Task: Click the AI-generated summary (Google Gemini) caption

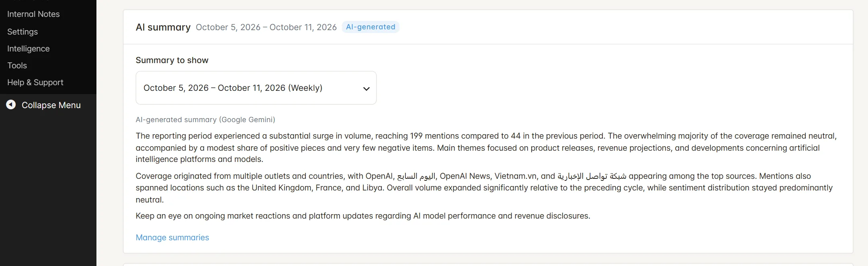Action: 205,120
